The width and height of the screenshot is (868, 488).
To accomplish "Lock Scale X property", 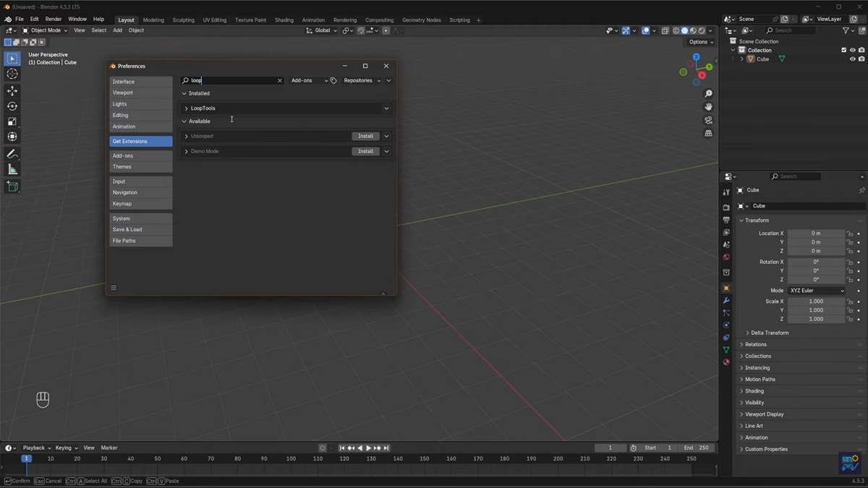I will click(x=850, y=301).
